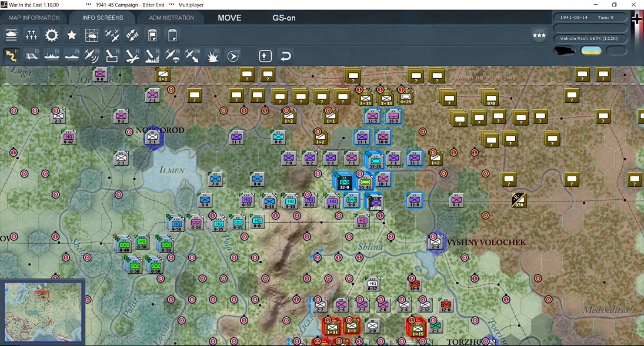Viewport: 644px width, 346px height.
Task: Select F3 naval transport mode
Action: 52,56
